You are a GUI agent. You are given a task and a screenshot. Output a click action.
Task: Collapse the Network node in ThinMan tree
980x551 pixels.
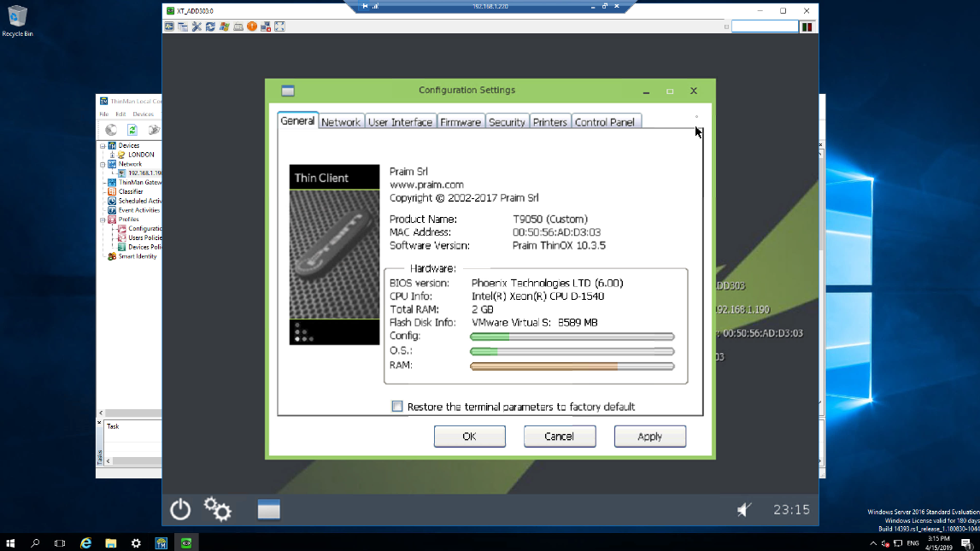(x=103, y=164)
